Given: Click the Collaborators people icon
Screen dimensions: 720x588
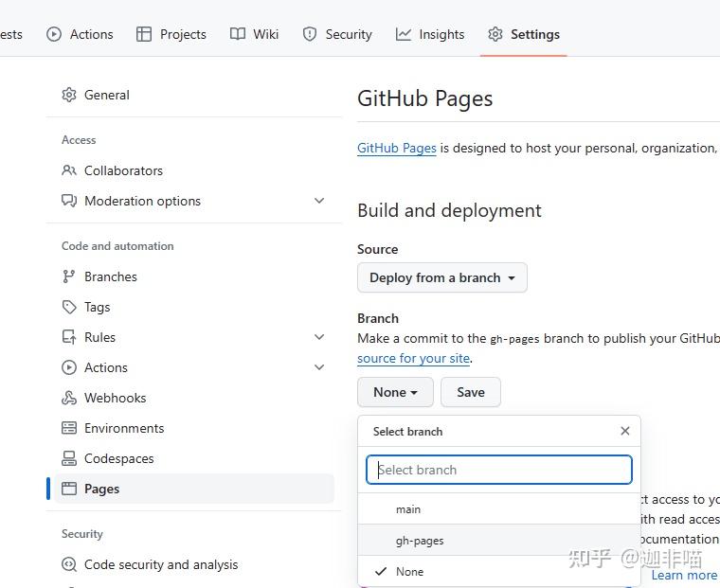Looking at the screenshot, I should click(x=69, y=170).
